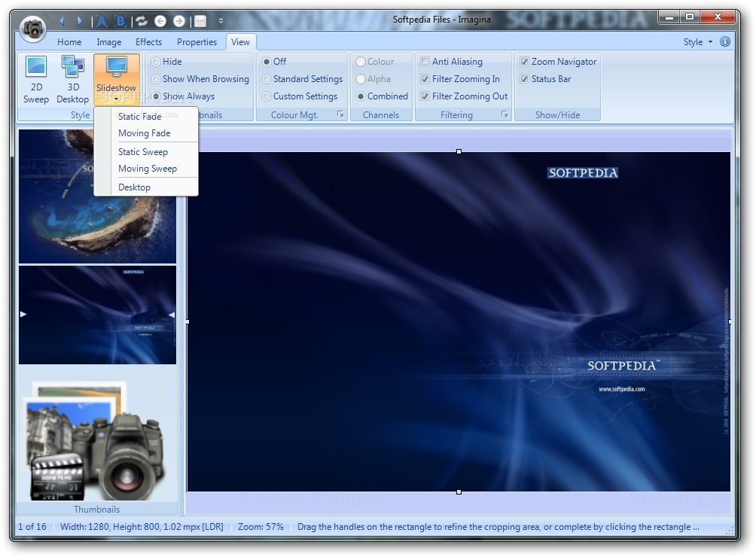Open the camera application menu button
Screen dimensions: 756x557
click(33, 29)
